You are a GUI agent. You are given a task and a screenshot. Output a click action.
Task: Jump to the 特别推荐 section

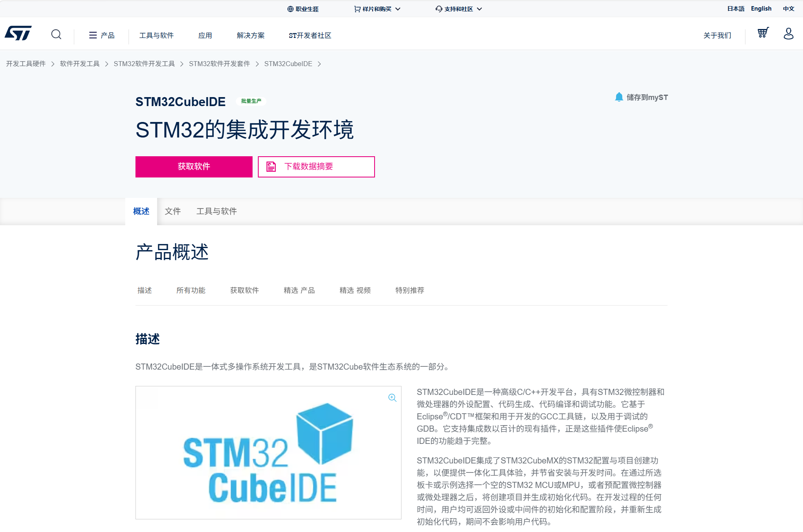pyautogui.click(x=410, y=290)
